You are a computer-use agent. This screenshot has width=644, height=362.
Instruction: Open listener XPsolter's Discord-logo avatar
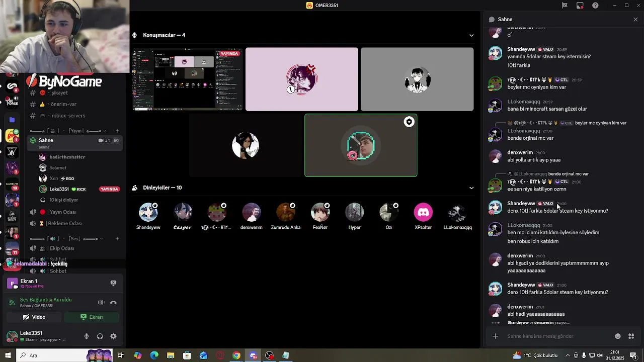(423, 212)
